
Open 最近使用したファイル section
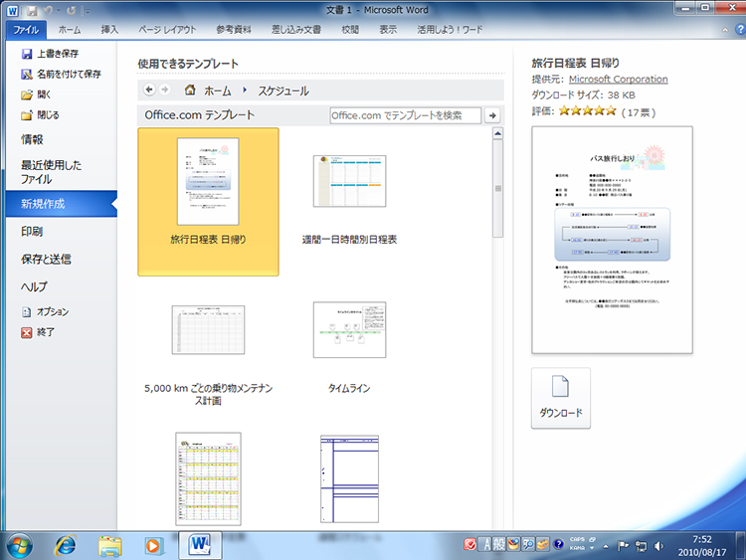(51, 172)
